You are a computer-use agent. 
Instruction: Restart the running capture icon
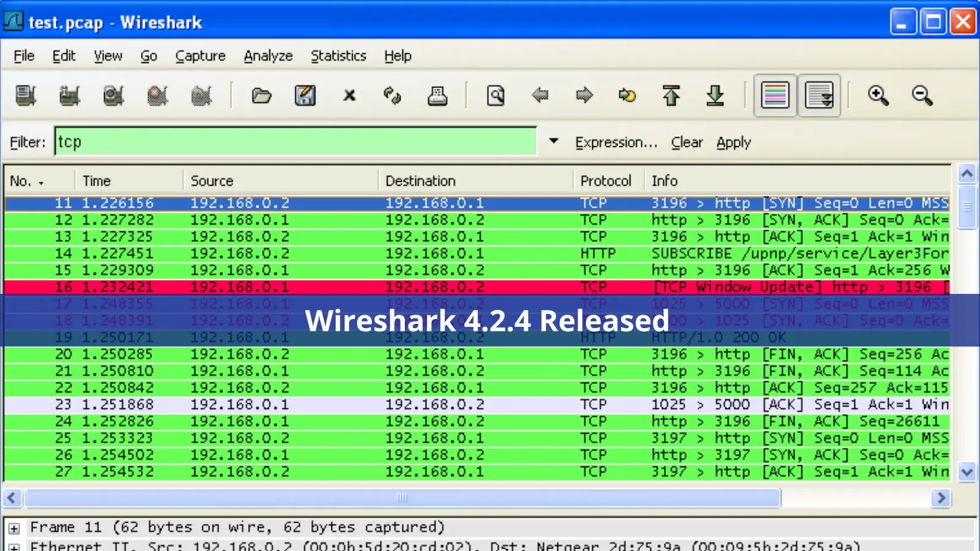point(202,96)
